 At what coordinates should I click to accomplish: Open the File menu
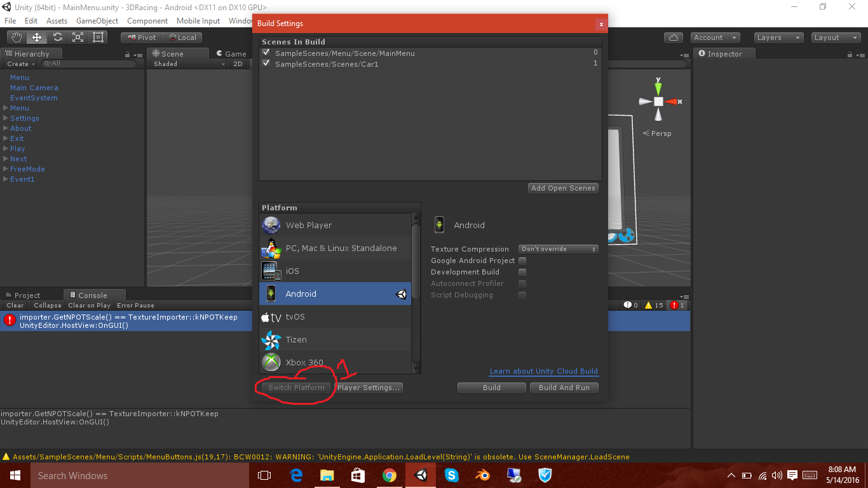[x=10, y=21]
